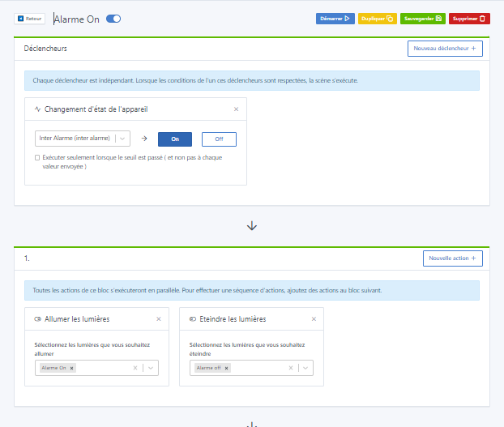Enable the Exécuter seulement lorsque le seuil checkbox

(37, 157)
